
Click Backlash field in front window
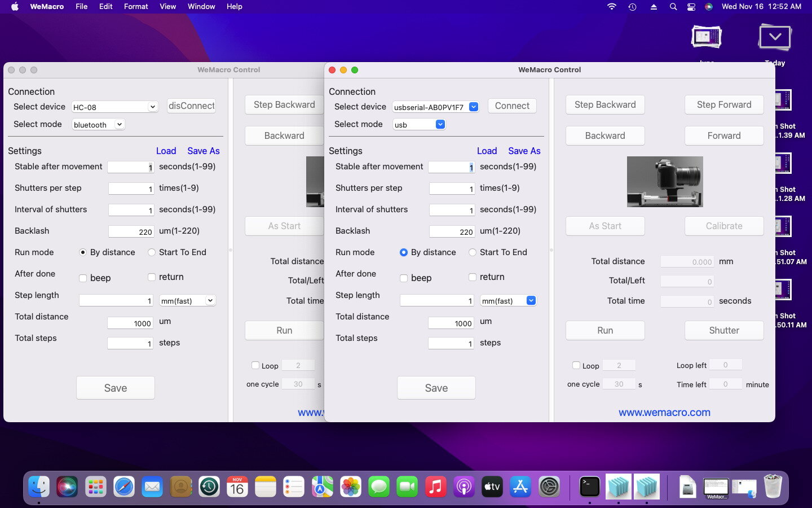(x=452, y=231)
